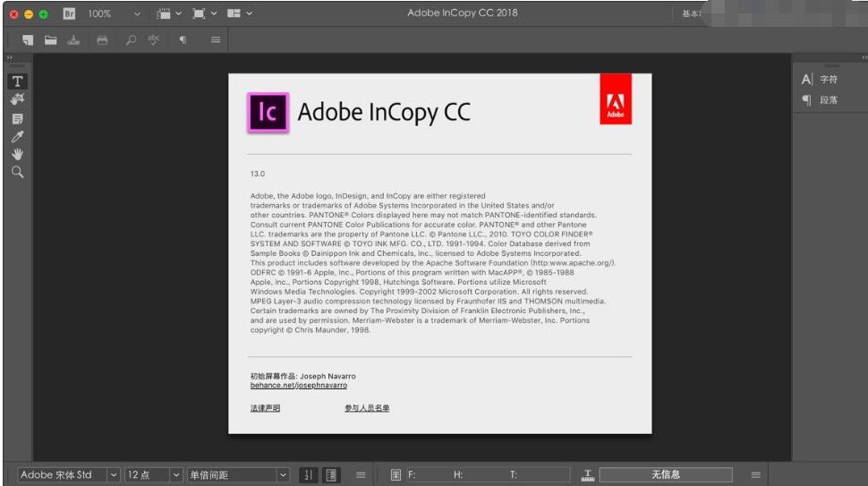Image resolution: width=868 pixels, height=486 pixels.
Task: Open the bottom bar right hamburger menu
Action: point(755,475)
